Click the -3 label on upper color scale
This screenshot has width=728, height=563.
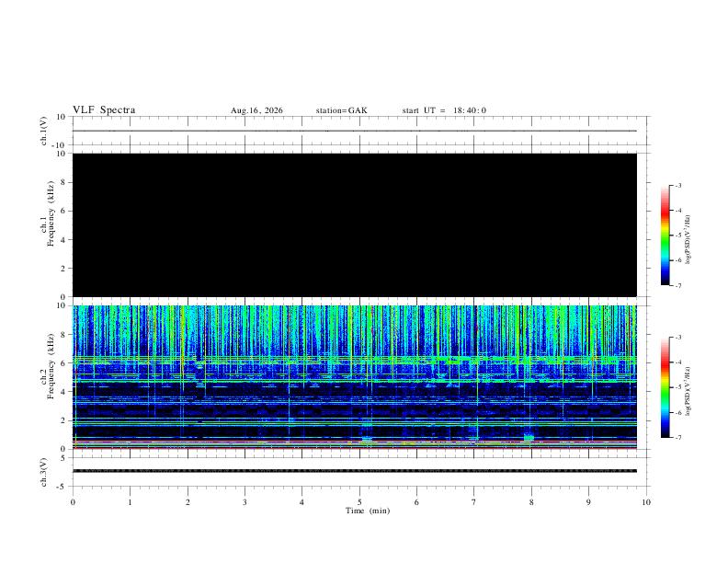[677, 185]
